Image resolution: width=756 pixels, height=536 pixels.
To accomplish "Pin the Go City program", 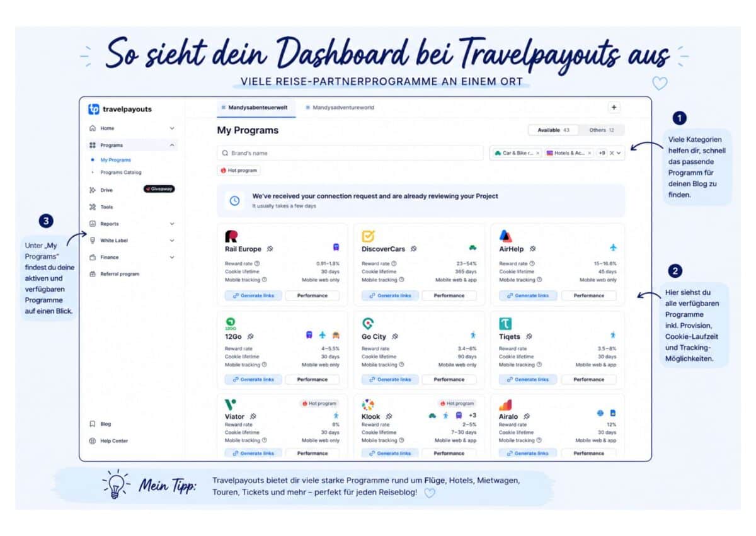I will click(395, 337).
